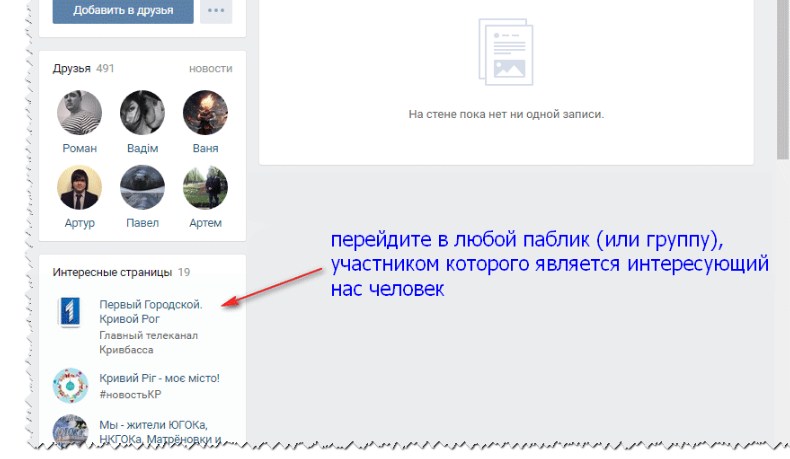Click the friends count '491'

tap(105, 69)
